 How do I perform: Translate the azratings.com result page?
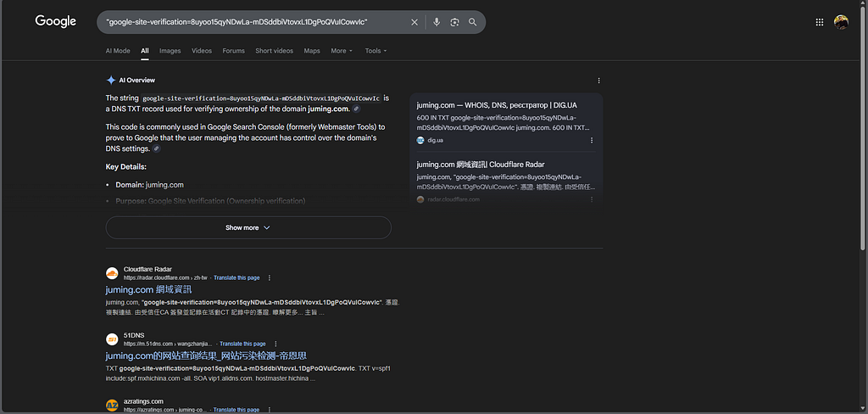[x=236, y=410]
